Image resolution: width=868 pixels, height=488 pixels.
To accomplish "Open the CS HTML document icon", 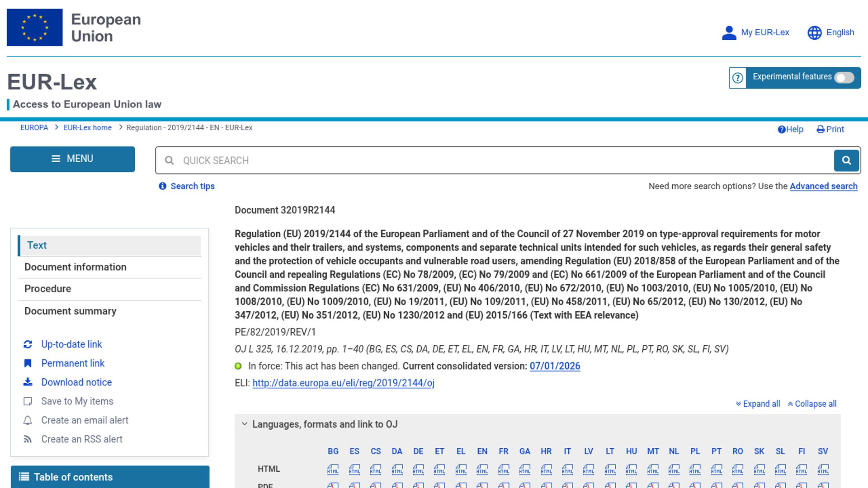I will pos(376,469).
